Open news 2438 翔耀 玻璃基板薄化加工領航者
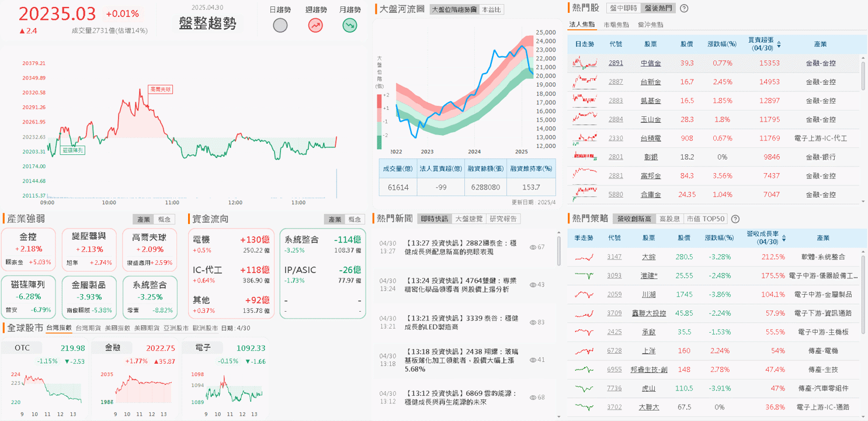Viewport: 868px width, 421px height. (x=461, y=360)
